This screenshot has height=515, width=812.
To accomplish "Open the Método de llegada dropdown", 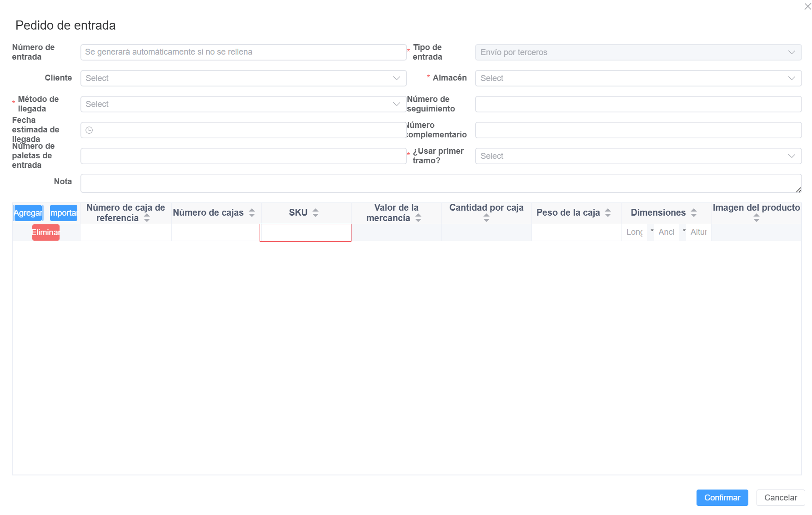I will click(x=243, y=104).
